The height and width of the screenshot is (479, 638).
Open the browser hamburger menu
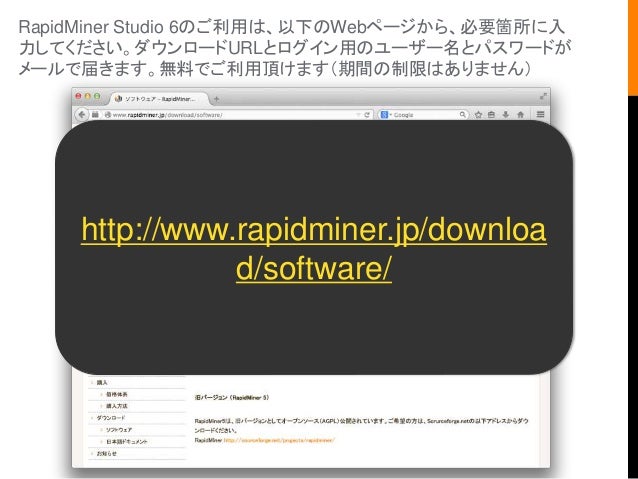coord(540,115)
